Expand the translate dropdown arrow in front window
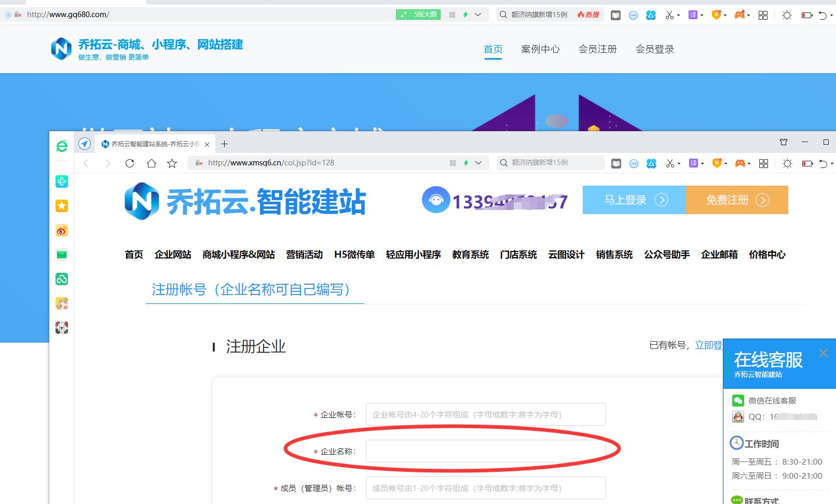This screenshot has height=504, width=836. 702,164
